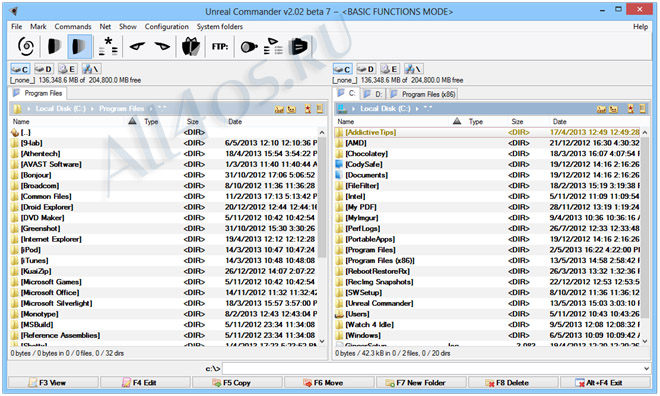Open network drive \ in right panel

tap(413, 69)
